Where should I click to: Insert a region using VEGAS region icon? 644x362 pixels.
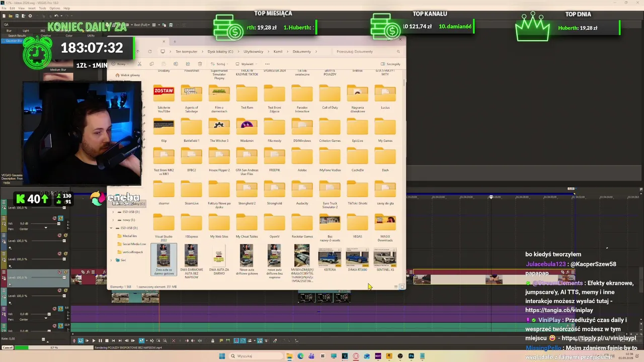(228, 341)
